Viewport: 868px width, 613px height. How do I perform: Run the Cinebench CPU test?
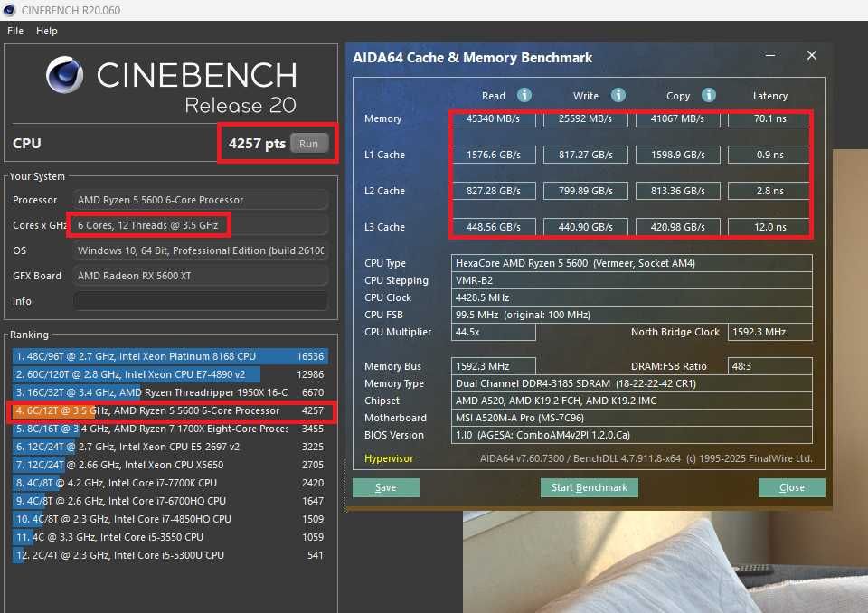point(309,144)
